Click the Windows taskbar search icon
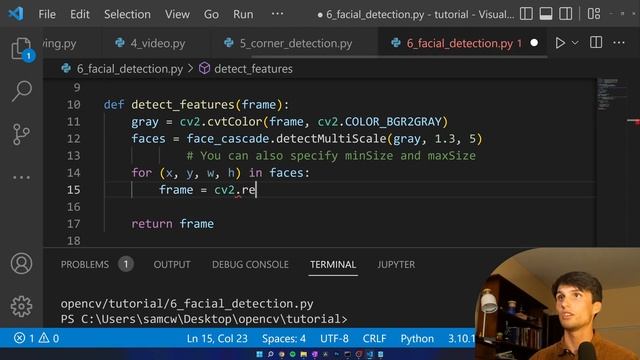640x360 pixels. tap(270, 354)
